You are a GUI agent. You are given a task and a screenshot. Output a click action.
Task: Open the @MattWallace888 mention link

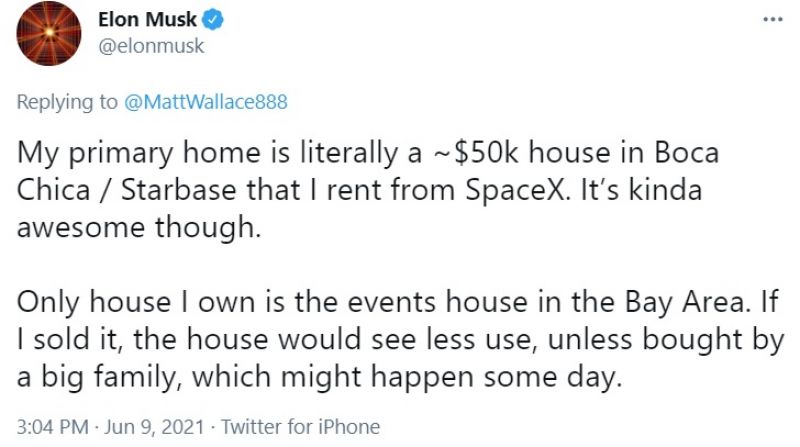(x=206, y=102)
